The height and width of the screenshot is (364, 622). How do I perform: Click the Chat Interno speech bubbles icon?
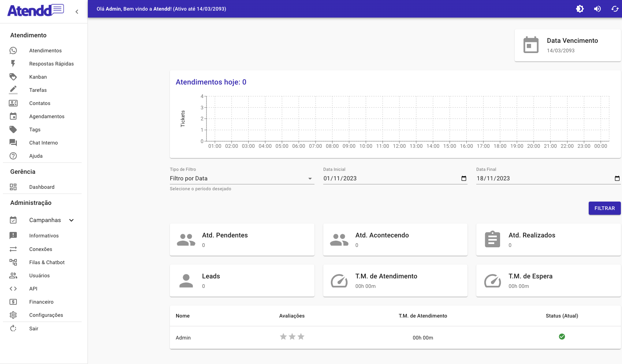13,143
